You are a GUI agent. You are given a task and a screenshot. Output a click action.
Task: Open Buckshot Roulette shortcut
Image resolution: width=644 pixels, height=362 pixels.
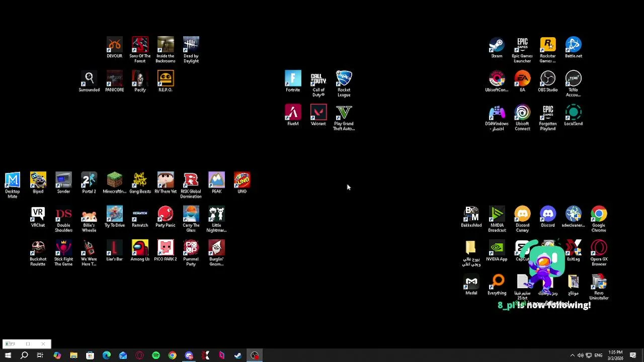(38, 253)
